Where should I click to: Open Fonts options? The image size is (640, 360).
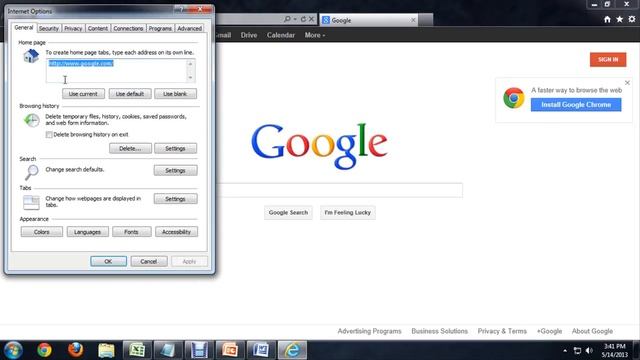131,232
